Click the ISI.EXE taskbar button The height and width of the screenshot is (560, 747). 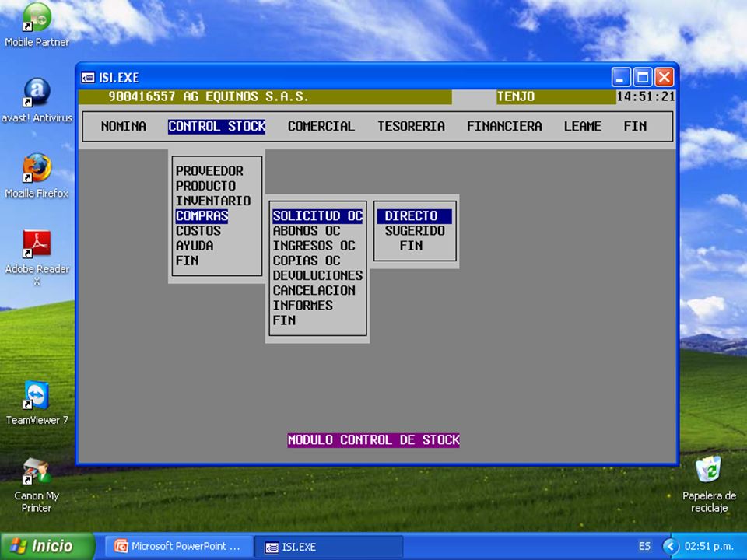coord(328,547)
